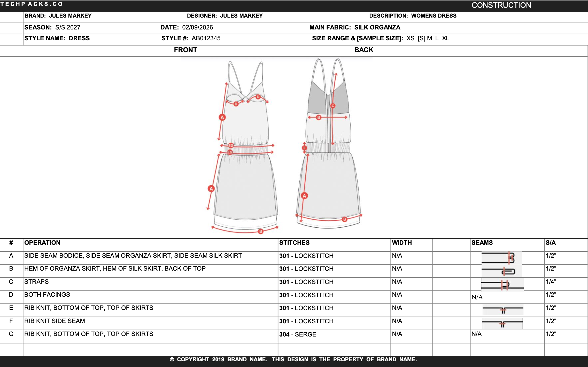
Task: Select marker C on the back strap
Action: (332, 106)
